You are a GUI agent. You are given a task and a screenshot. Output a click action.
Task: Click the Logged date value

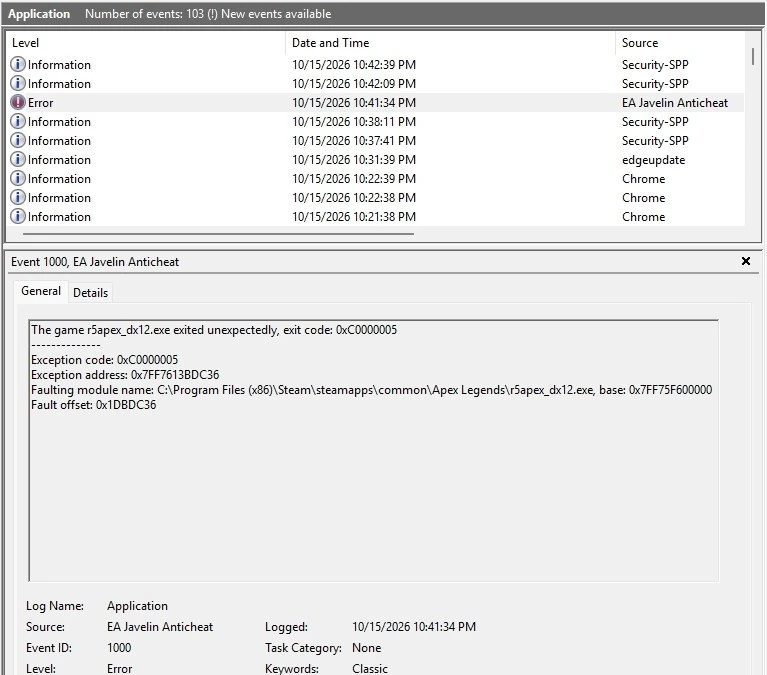coord(414,627)
